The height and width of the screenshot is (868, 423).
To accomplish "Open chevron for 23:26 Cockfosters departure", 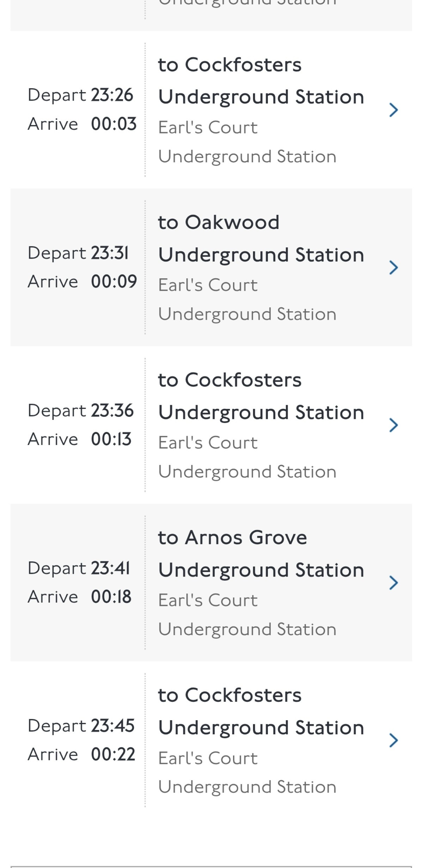I will 393,110.
